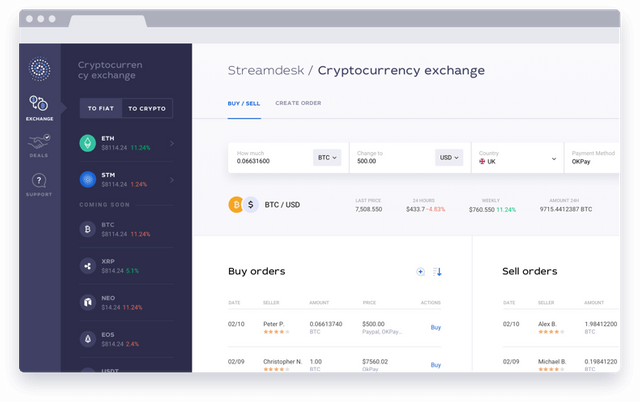The height and width of the screenshot is (402, 640).
Task: Switch to the To Crypto toggle
Action: click(x=147, y=109)
